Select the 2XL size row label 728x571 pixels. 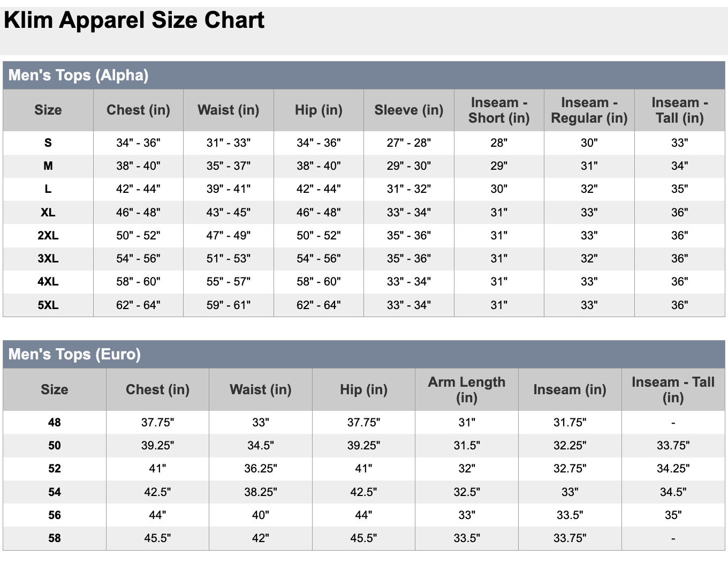[48, 236]
